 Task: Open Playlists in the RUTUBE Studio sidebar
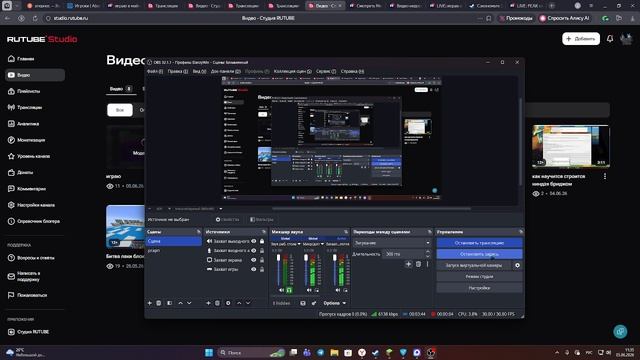tap(29, 91)
